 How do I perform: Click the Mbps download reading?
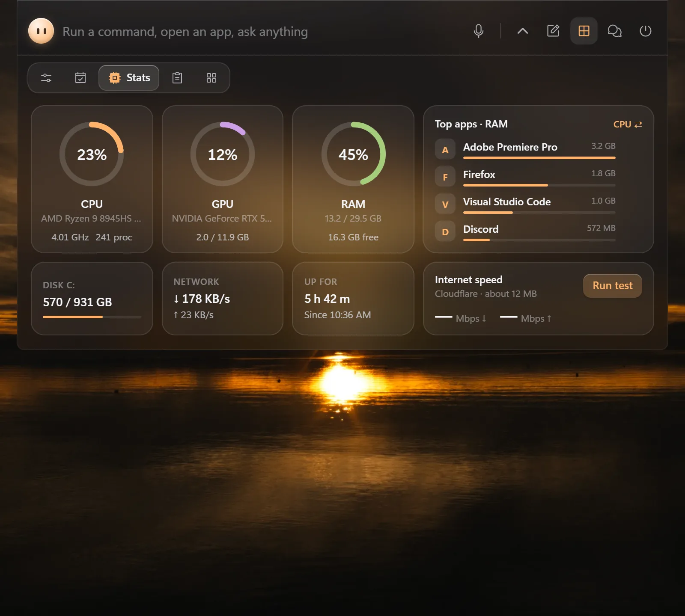tap(461, 318)
